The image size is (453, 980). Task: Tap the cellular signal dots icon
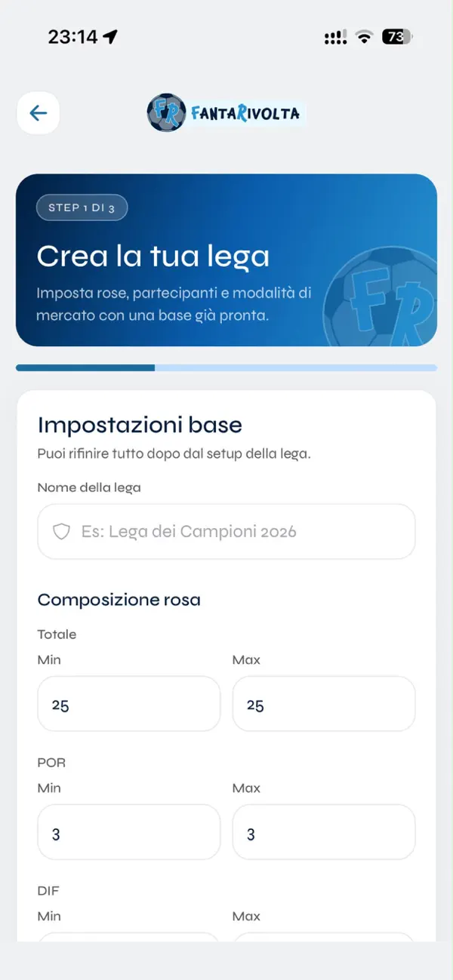335,37
